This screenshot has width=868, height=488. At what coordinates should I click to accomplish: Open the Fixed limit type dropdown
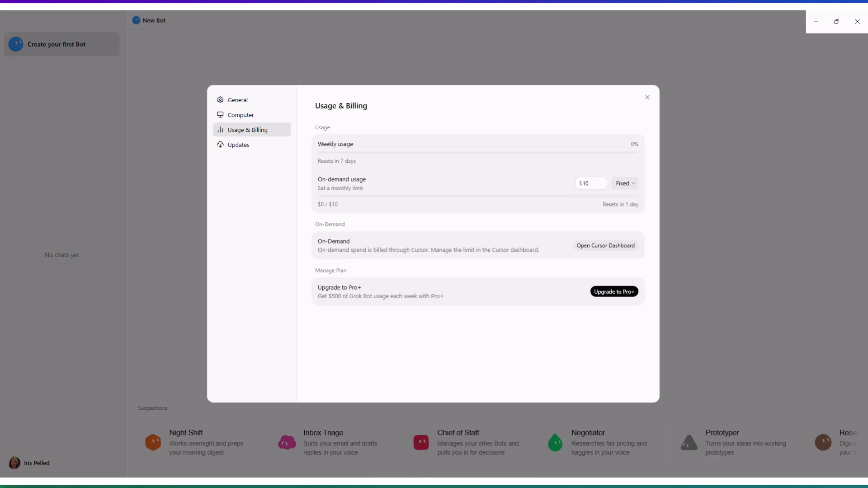[625, 183]
